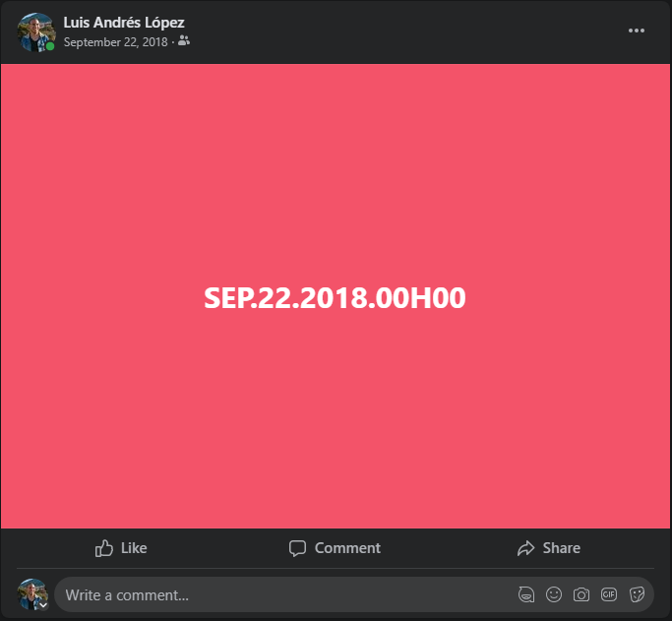Click the author's profile picture in the post header

36,32
